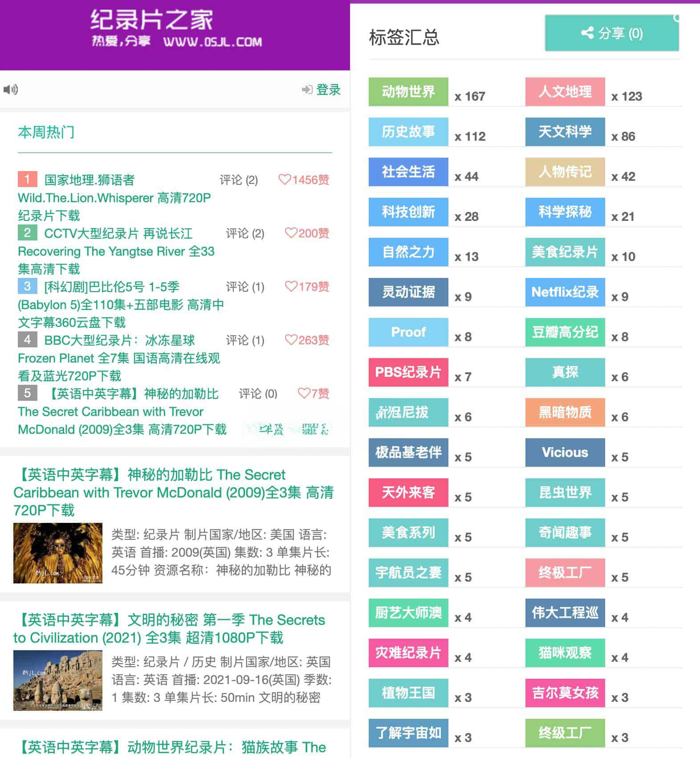Open BBC 冰冻星球 Frozen Planet article
Screen dimensions: 700x758
coord(119,358)
